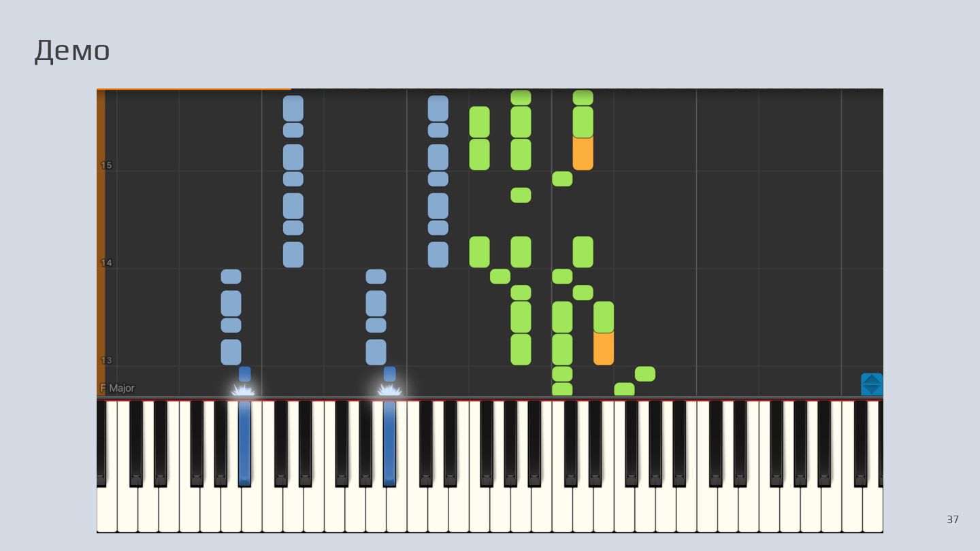Click the blue up/down arrows icon

872,384
